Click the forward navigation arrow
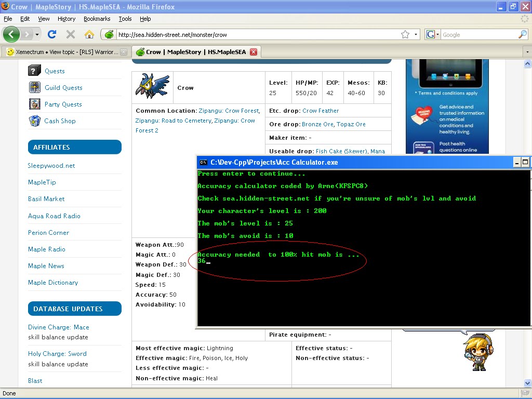The width and height of the screenshot is (532, 399). pos(26,34)
